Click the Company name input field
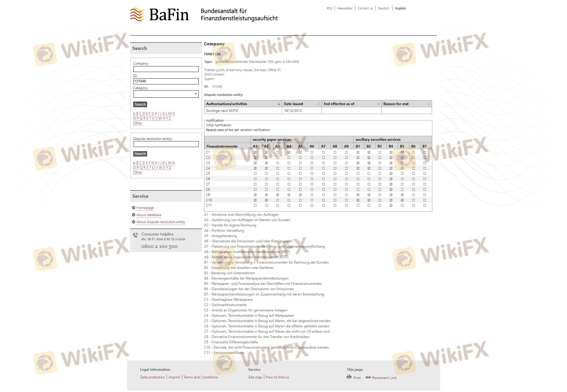This screenshot has width=567, height=392. click(166, 69)
